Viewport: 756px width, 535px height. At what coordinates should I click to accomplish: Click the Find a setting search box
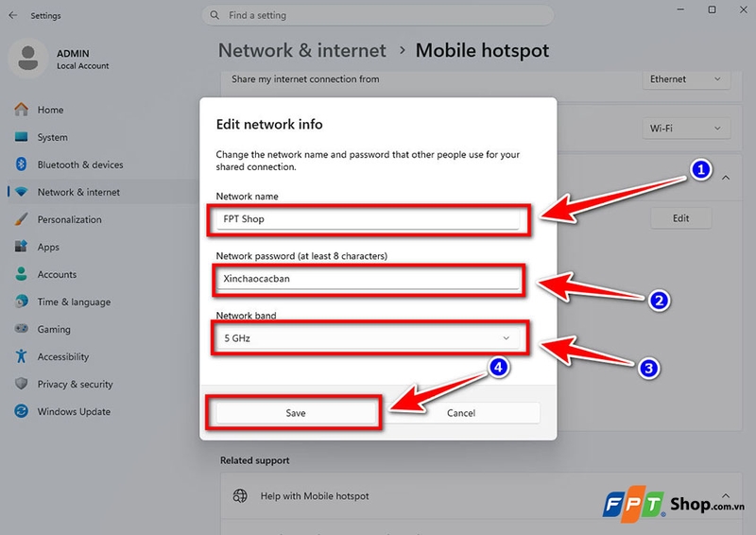pos(377,15)
